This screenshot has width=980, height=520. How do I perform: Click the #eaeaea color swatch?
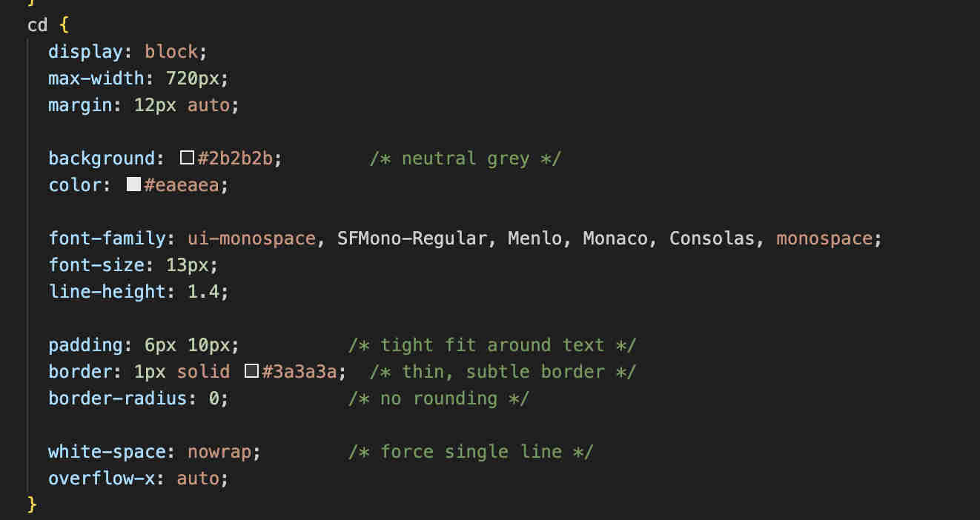(133, 185)
